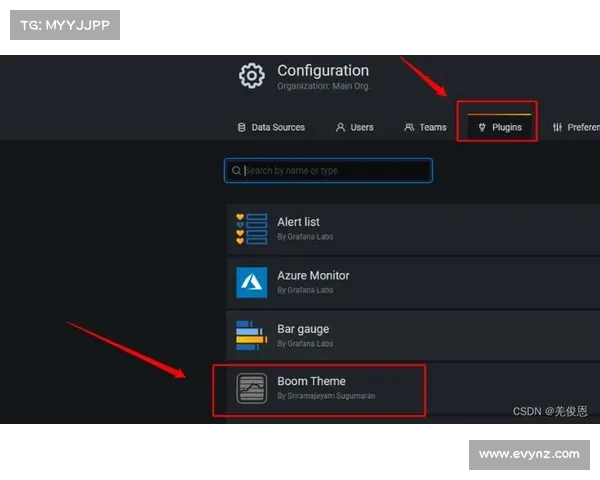Select the Plugins tab

coord(500,127)
